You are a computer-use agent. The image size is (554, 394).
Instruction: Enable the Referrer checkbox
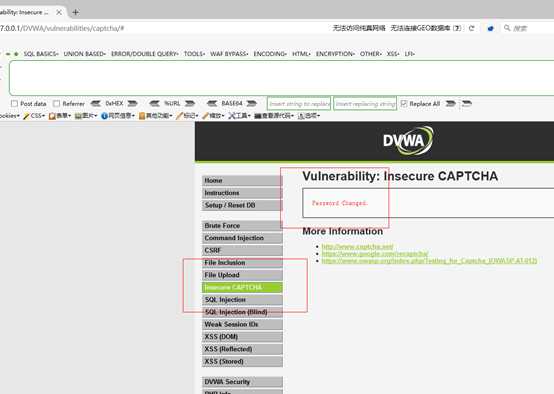point(57,104)
